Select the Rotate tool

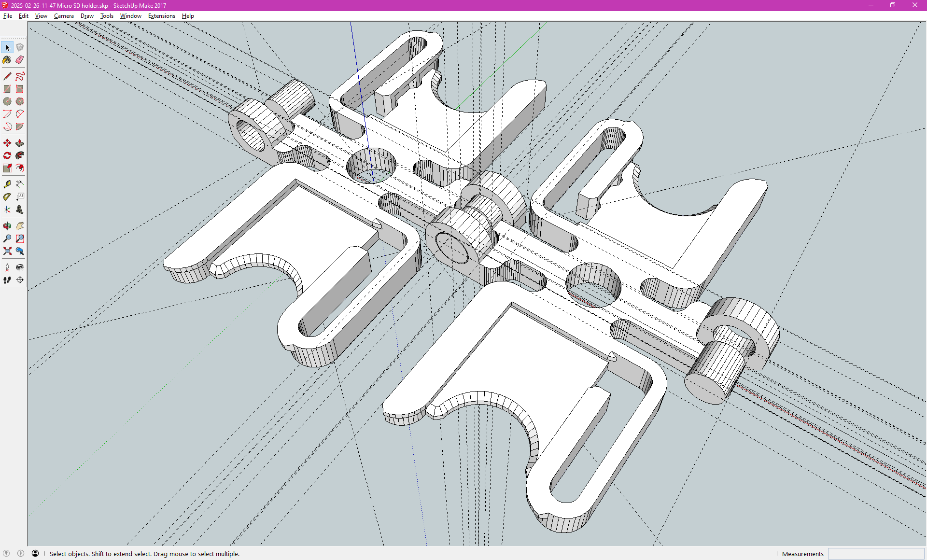click(7, 155)
